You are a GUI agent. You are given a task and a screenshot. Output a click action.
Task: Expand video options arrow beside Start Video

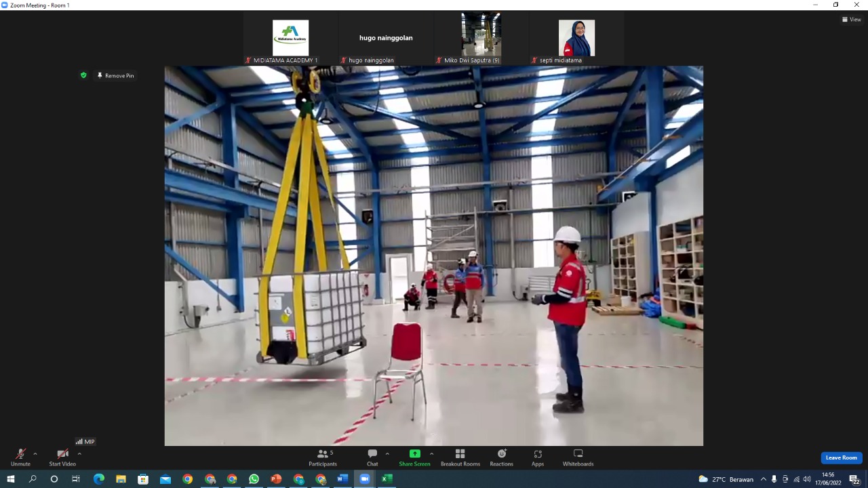coord(79,454)
